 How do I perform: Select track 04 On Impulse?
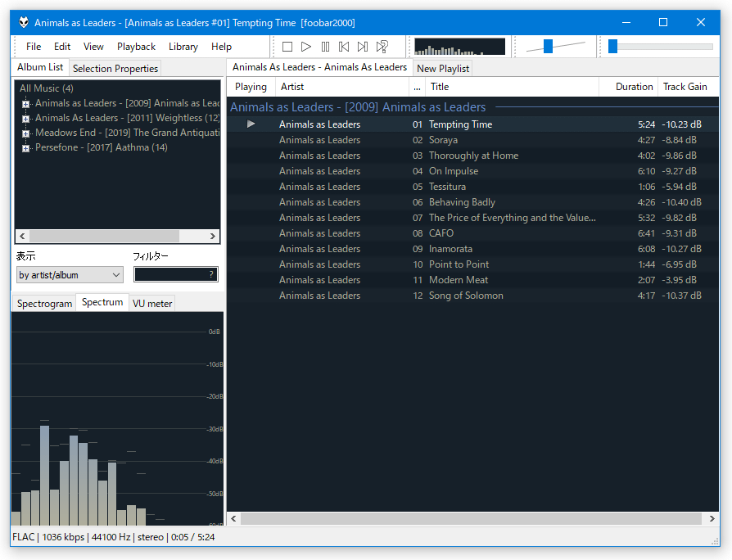tap(473, 171)
